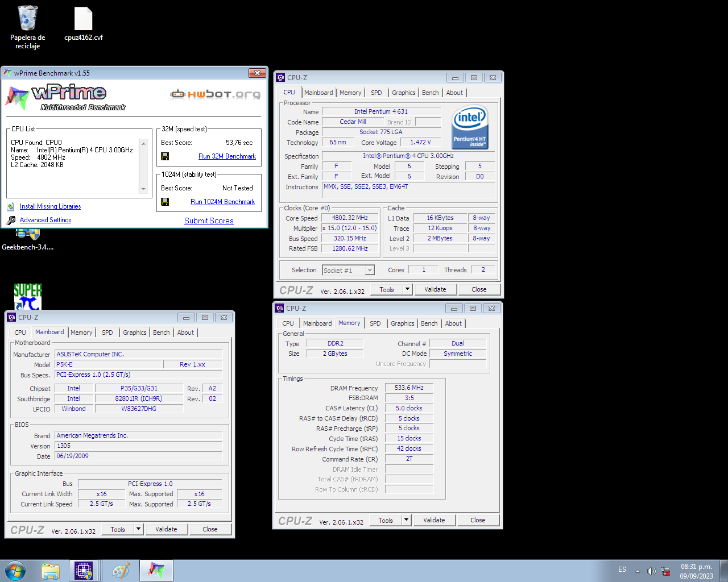Show hidden system tray icons arrow
728x582 pixels.
(638, 571)
